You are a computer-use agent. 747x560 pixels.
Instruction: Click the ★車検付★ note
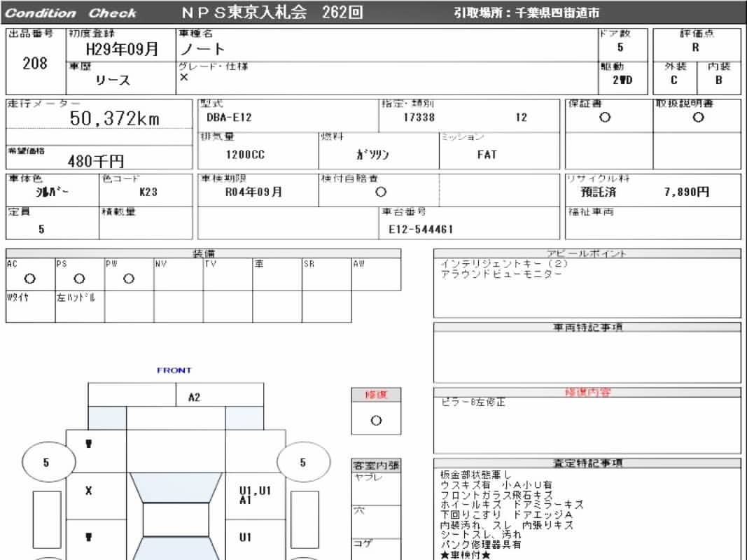[465, 555]
